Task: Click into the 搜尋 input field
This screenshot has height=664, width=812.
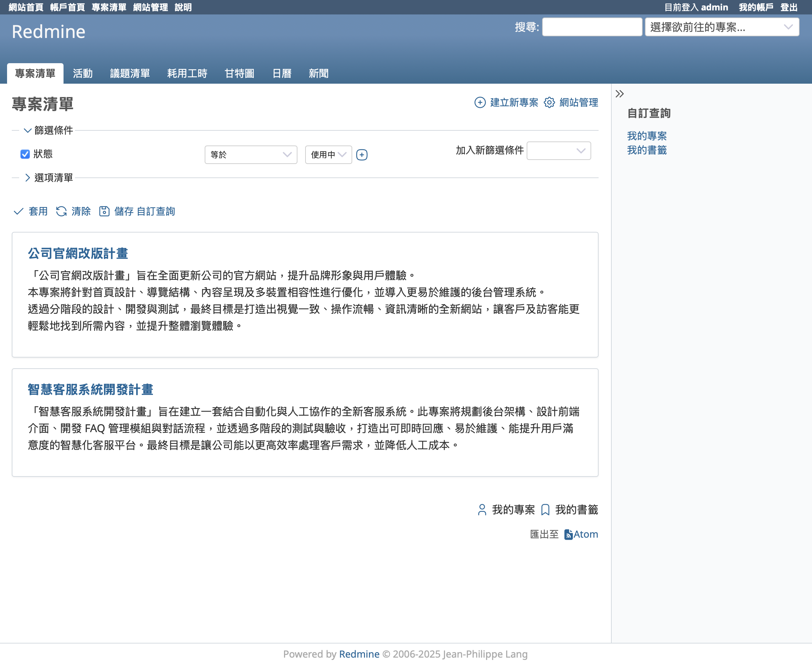Action: (x=592, y=27)
